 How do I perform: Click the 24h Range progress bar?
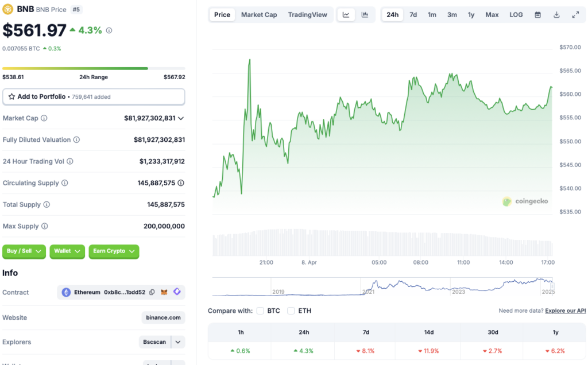tap(94, 68)
